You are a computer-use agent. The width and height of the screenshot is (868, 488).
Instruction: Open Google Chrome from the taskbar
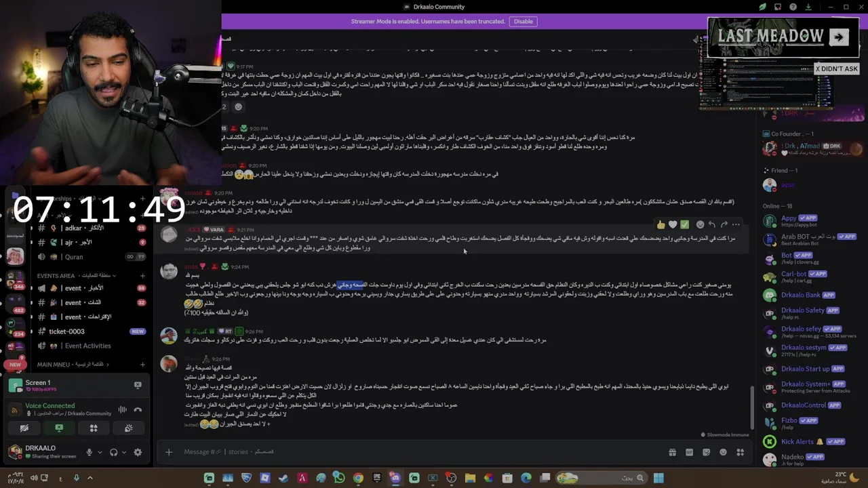358,479
